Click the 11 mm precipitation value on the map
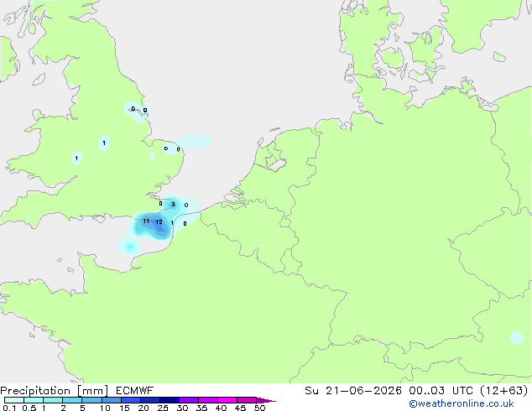This screenshot has width=532, height=411. 146,221
